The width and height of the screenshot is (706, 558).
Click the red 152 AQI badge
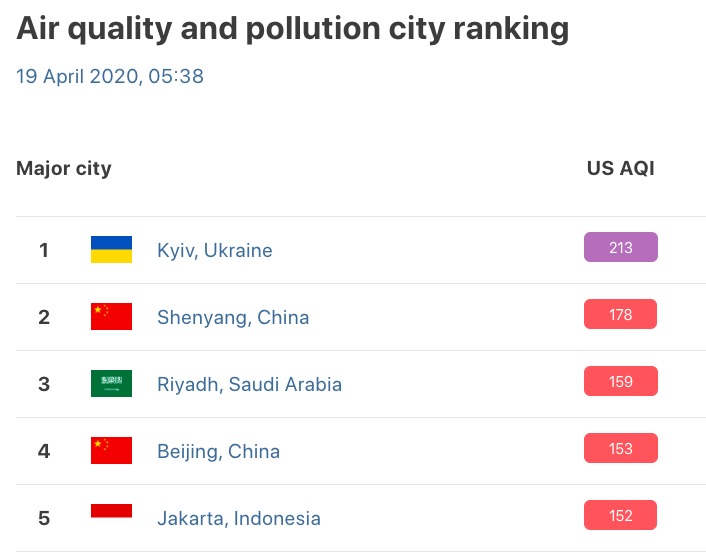620,515
